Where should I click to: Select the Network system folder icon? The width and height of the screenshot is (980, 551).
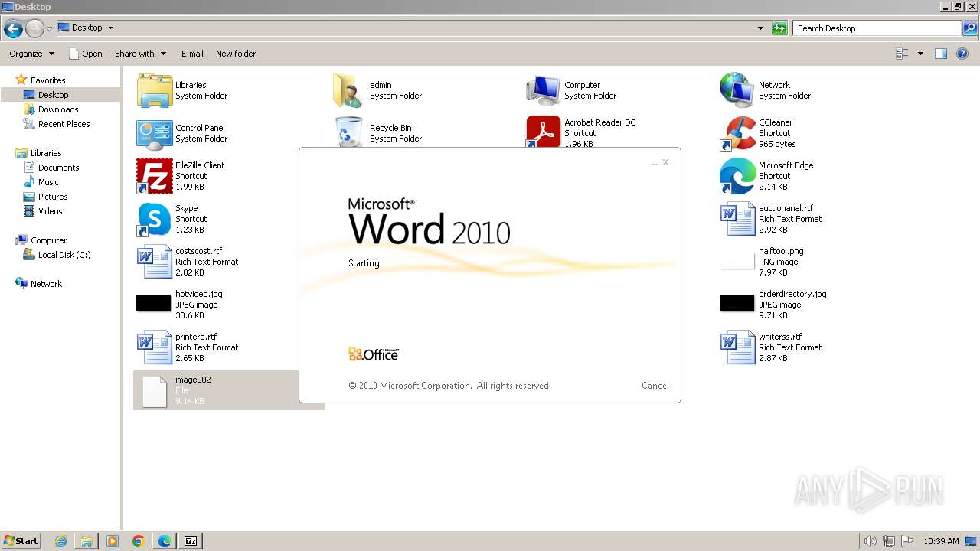coord(738,90)
